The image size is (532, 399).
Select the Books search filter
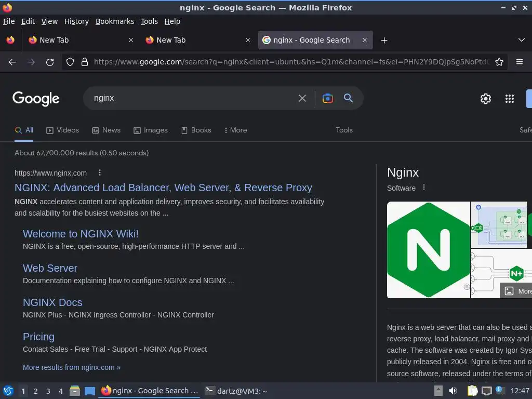point(196,130)
